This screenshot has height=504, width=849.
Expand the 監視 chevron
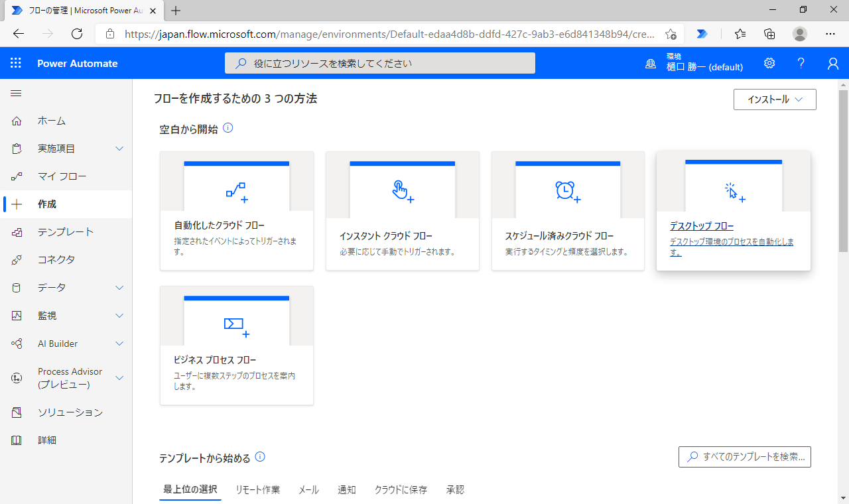(x=119, y=316)
